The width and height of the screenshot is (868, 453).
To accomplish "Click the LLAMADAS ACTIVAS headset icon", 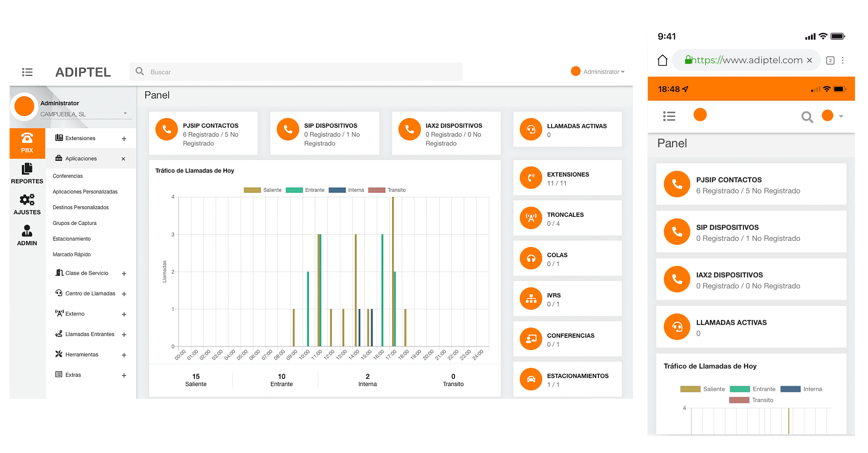I will 531,129.
